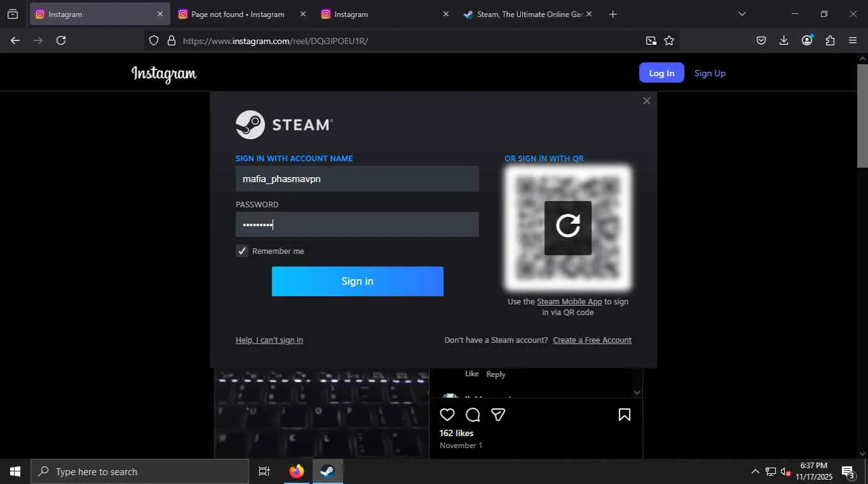Open the Steam app on the taskbar
Image resolution: width=868 pixels, height=484 pixels.
327,471
